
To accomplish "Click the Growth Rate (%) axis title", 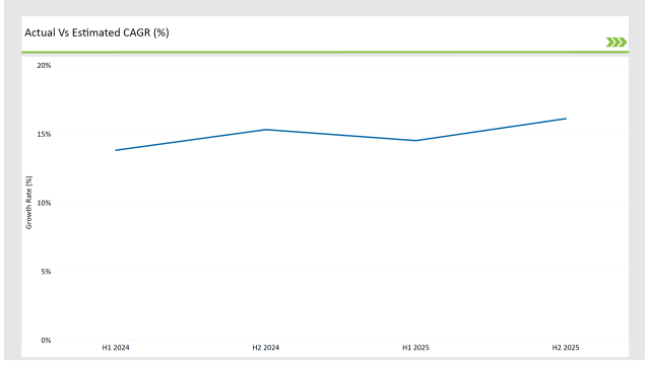I will [29, 202].
